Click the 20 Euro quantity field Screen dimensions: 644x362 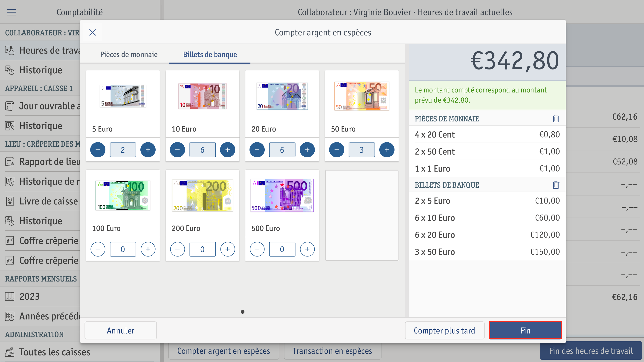pyautogui.click(x=282, y=150)
